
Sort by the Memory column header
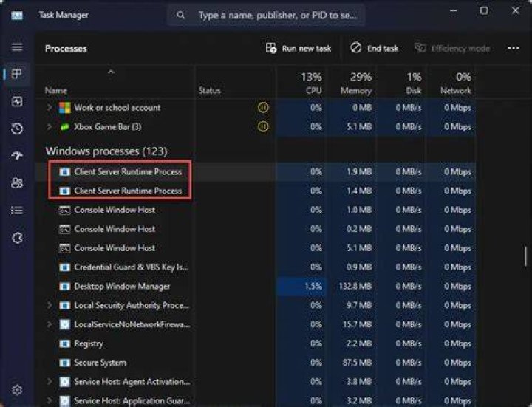[x=352, y=83]
